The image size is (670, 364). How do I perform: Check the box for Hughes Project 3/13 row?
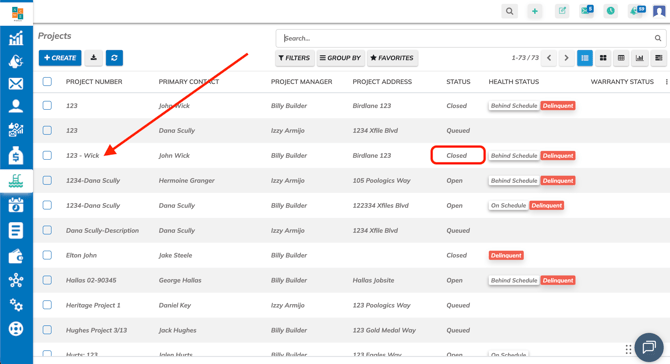click(47, 330)
